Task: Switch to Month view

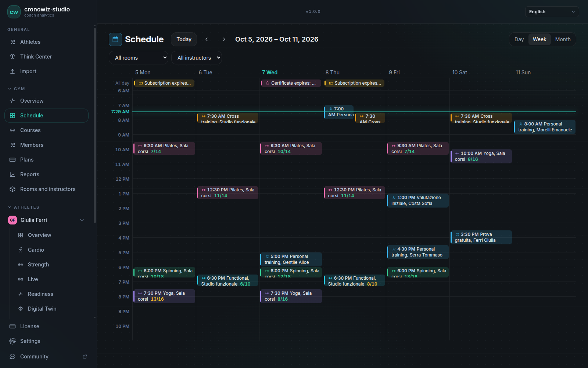Action: point(563,39)
